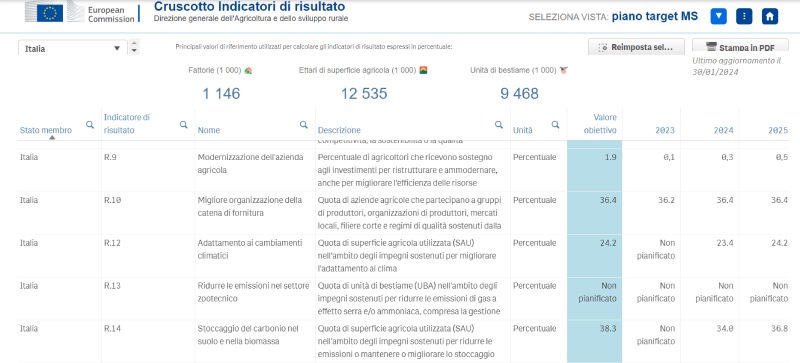The width and height of the screenshot is (800, 363).
Task: Click the agricultural hectares value 12 535
Action: (364, 94)
